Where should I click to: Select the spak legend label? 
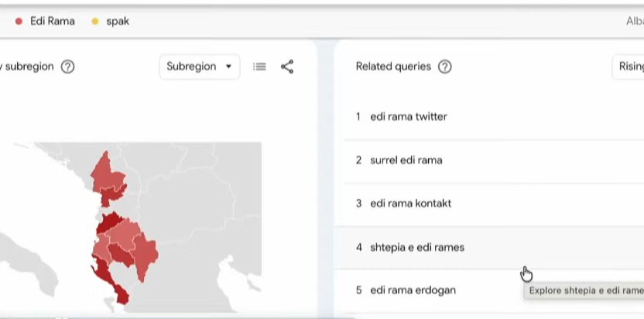point(118,22)
